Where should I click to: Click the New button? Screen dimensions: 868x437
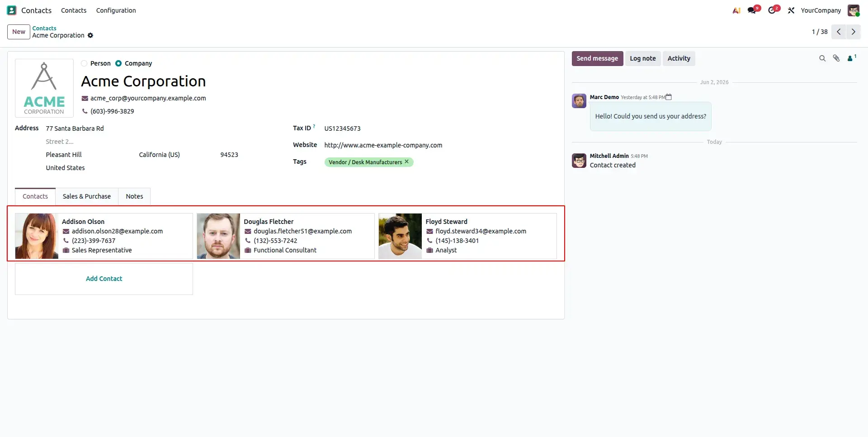coord(19,32)
